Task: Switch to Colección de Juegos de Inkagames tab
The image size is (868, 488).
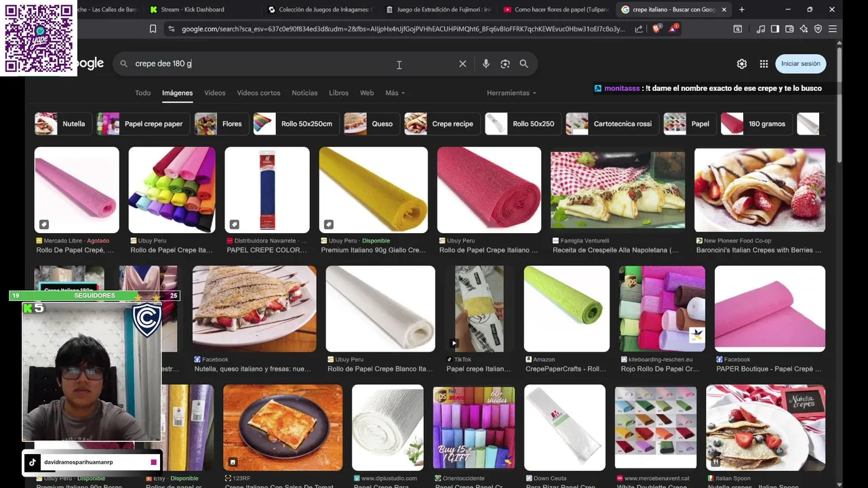Action: (320, 9)
